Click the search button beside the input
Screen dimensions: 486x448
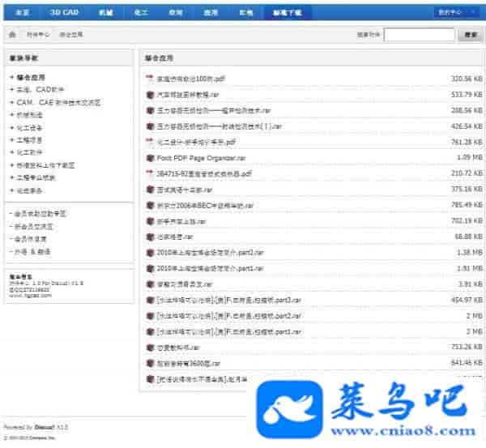tap(471, 34)
